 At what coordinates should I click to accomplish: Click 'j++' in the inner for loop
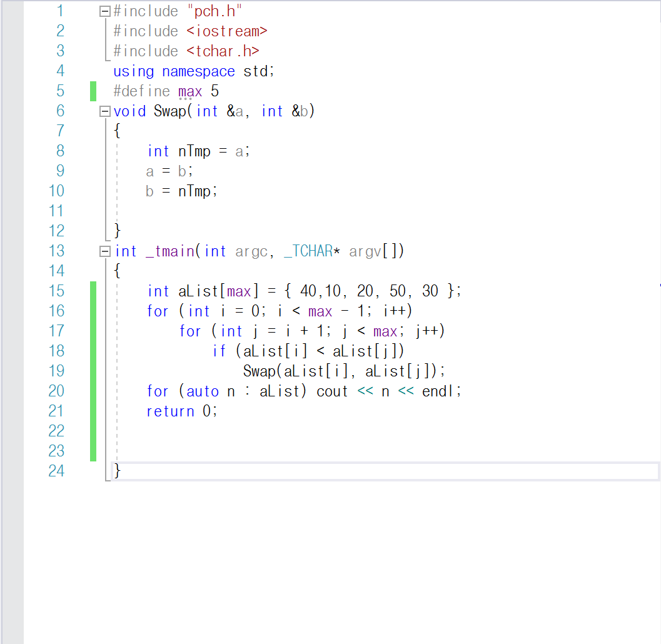click(x=427, y=331)
